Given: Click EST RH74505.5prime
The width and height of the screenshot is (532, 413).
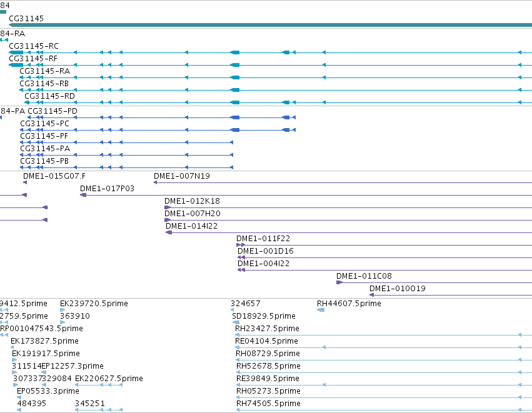Looking at the screenshot, I should point(269,404).
